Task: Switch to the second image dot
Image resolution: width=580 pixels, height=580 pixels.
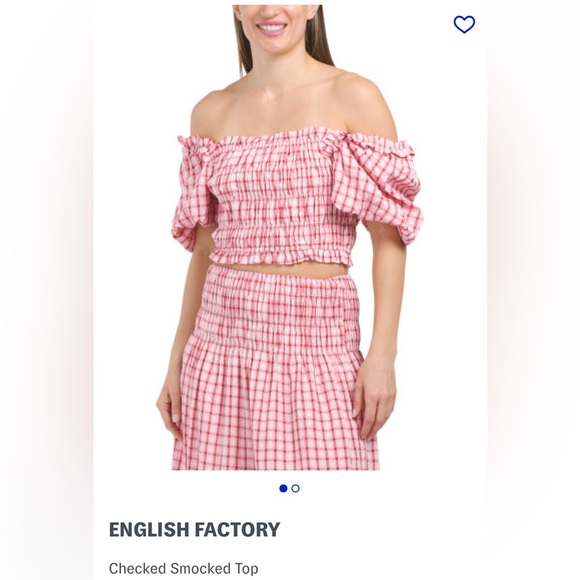Action: point(296,488)
